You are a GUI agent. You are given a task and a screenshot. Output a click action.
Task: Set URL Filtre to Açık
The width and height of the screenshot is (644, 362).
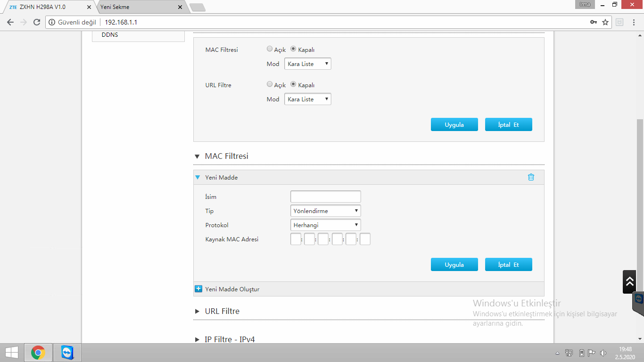[270, 84]
